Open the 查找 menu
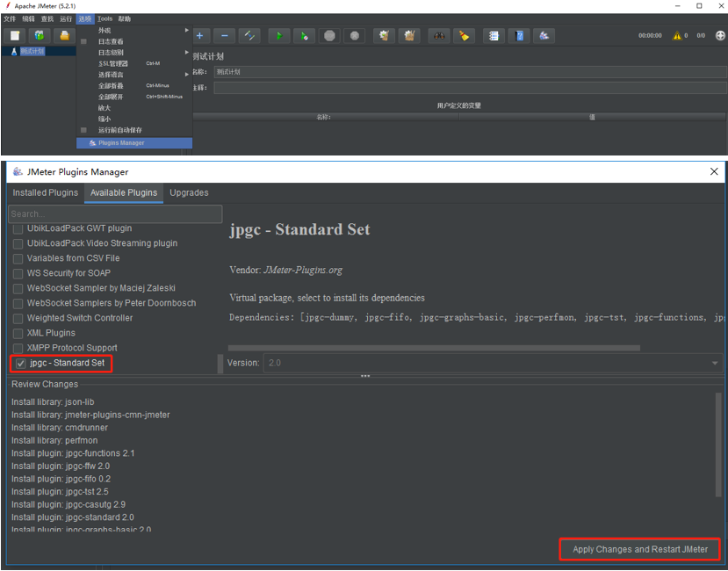The height and width of the screenshot is (571, 728). [47, 18]
